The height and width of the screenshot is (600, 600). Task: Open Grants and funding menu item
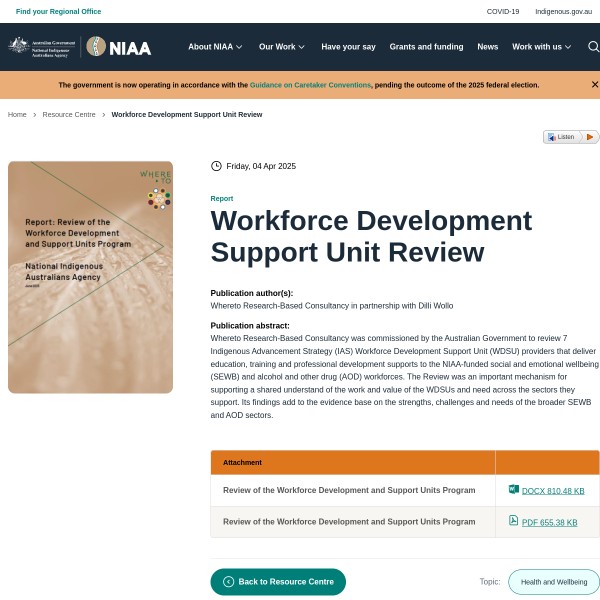coord(426,47)
